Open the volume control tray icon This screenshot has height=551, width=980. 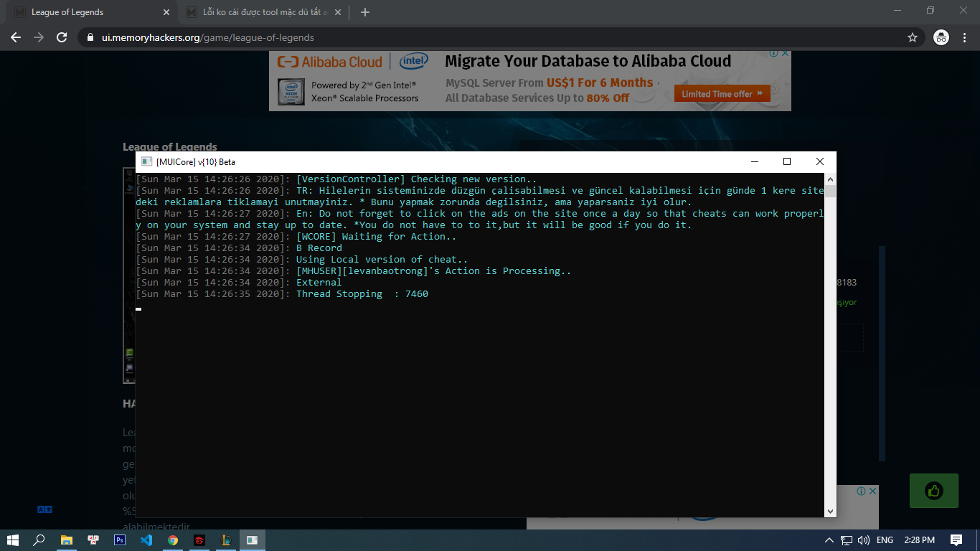pos(864,540)
